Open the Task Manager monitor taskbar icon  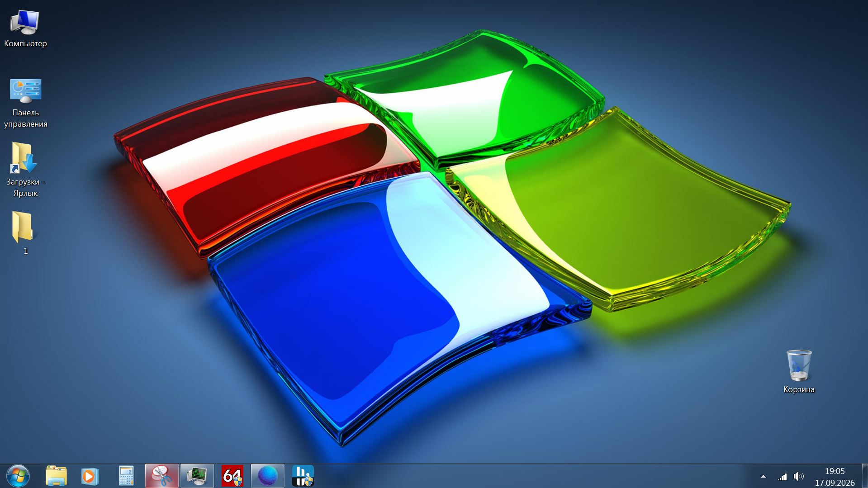197,476
